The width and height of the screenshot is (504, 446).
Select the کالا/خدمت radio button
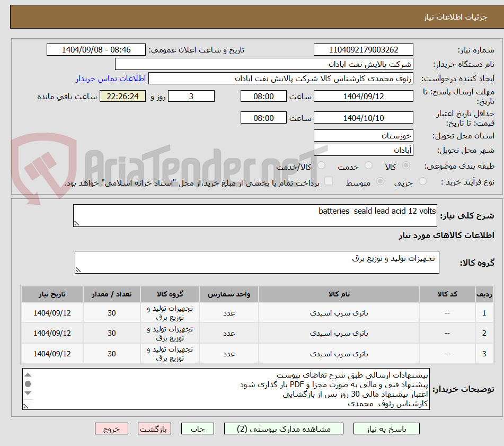[321, 165]
